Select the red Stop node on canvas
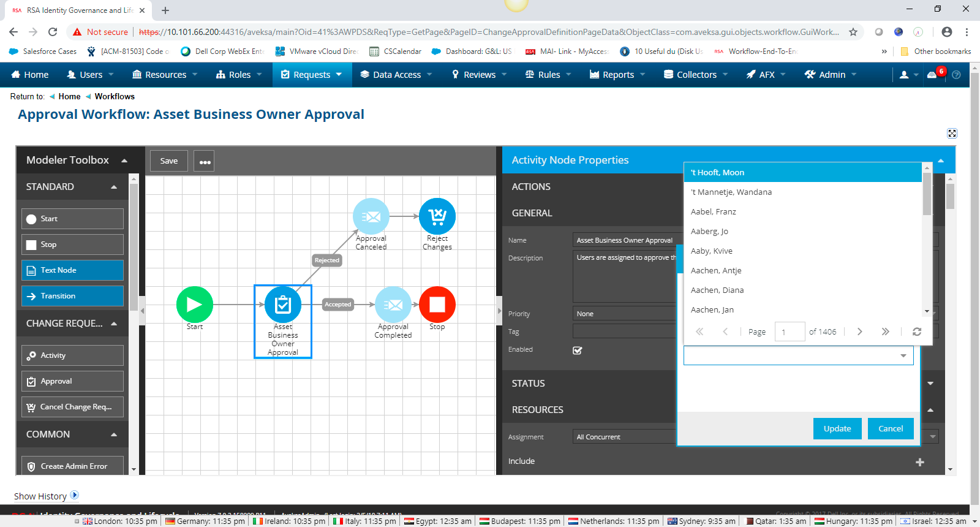980x527 pixels. point(437,305)
